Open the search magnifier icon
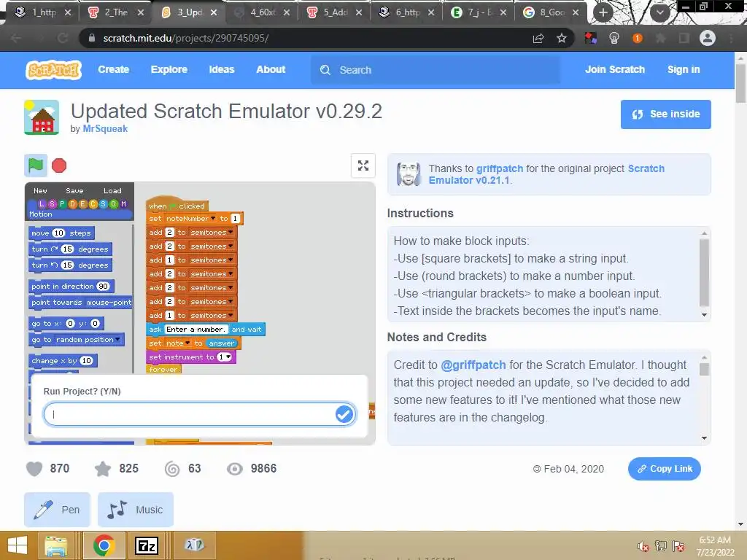Image resolution: width=747 pixels, height=560 pixels. point(325,70)
